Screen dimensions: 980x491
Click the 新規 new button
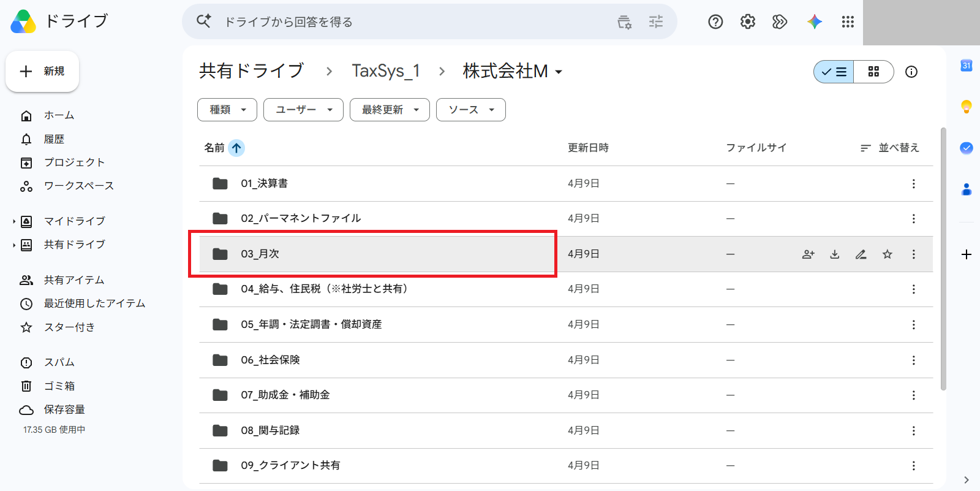click(42, 72)
